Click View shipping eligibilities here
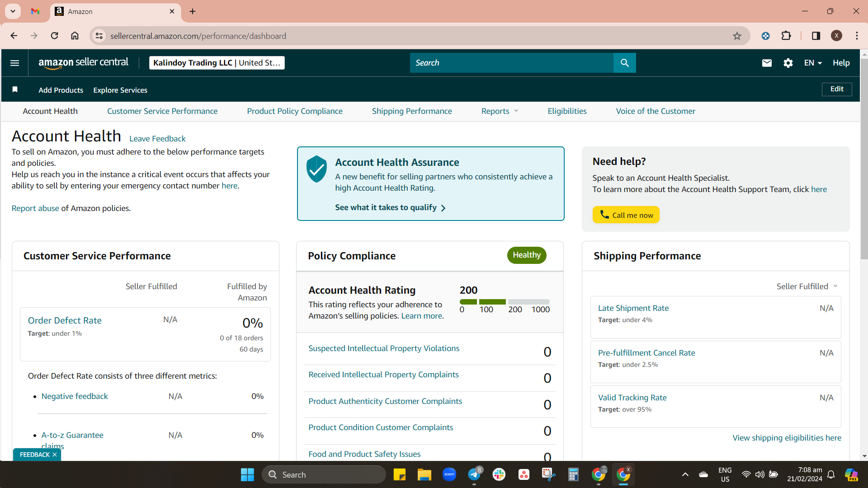Image resolution: width=868 pixels, height=488 pixels. pos(787,438)
